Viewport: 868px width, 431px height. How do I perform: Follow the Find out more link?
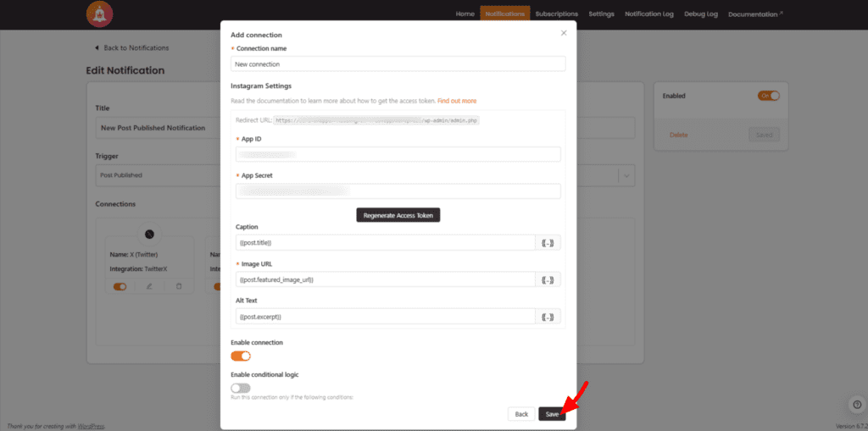457,101
